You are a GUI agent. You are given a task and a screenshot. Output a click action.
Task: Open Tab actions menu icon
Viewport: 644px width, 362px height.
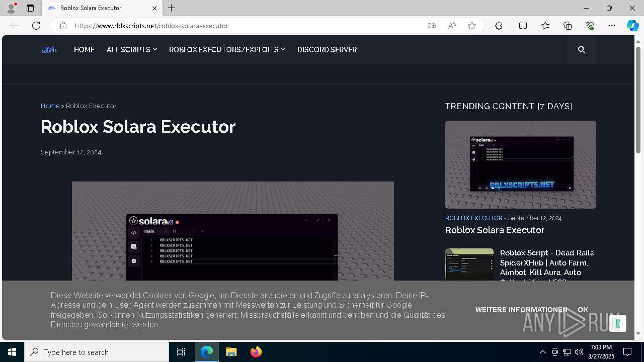click(30, 8)
